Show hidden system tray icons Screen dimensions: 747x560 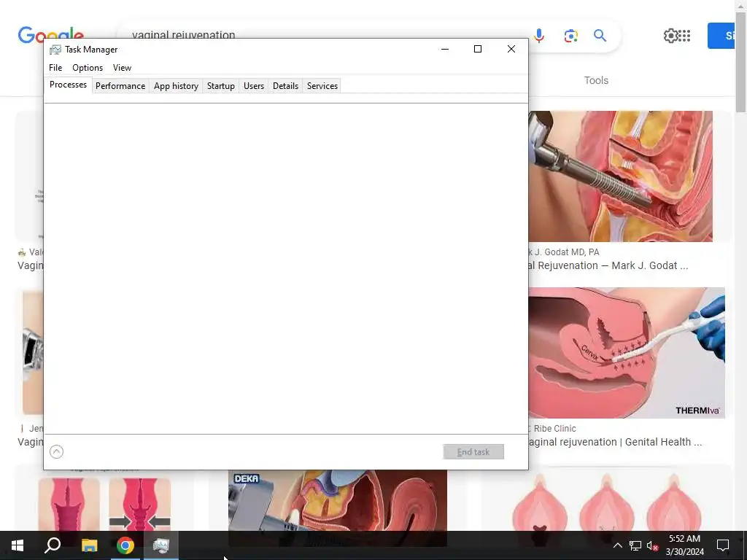coord(617,545)
